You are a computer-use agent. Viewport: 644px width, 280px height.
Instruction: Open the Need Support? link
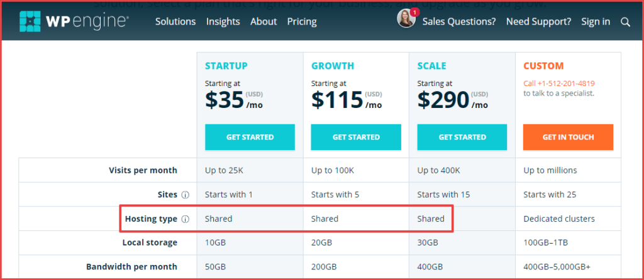click(x=538, y=21)
